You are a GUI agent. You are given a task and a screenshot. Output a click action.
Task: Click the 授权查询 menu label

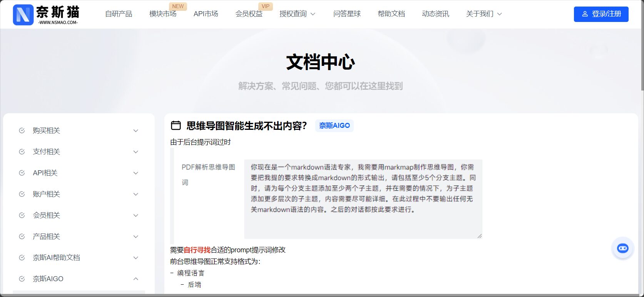pyautogui.click(x=293, y=14)
